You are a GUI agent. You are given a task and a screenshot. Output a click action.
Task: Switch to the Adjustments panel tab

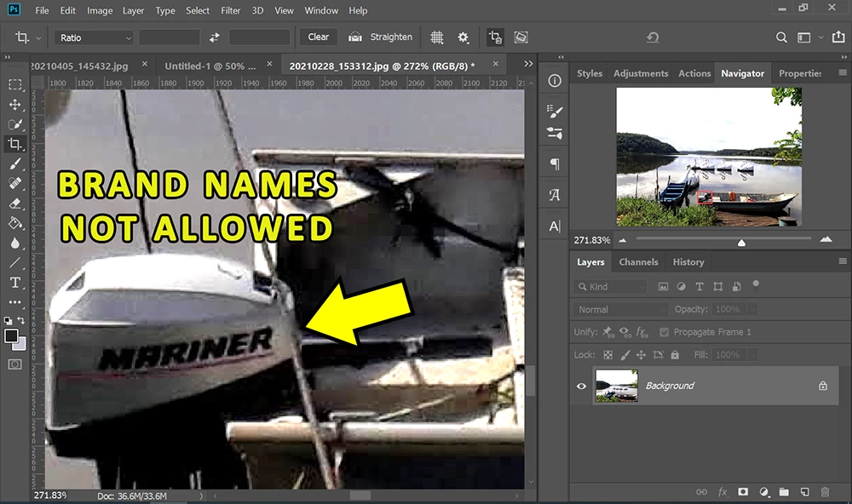tap(641, 73)
